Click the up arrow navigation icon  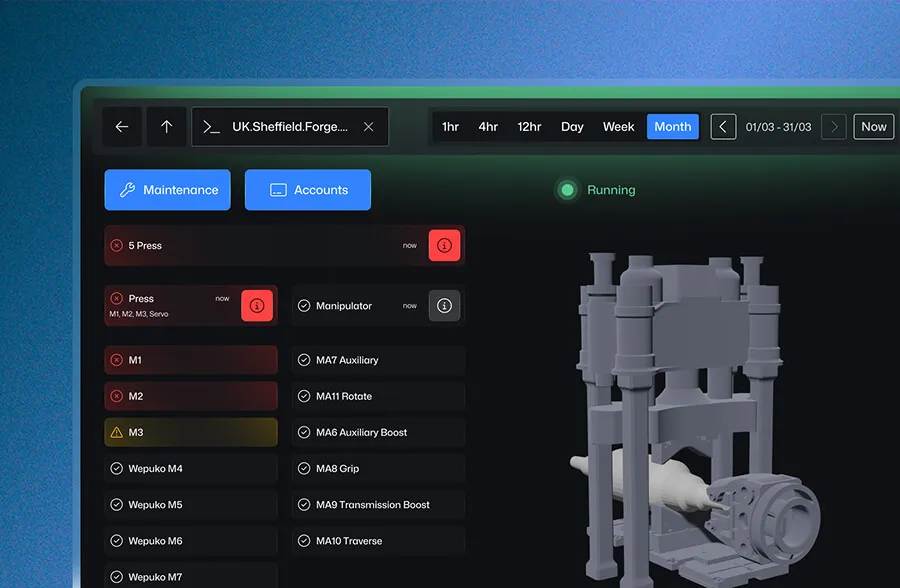click(x=166, y=127)
